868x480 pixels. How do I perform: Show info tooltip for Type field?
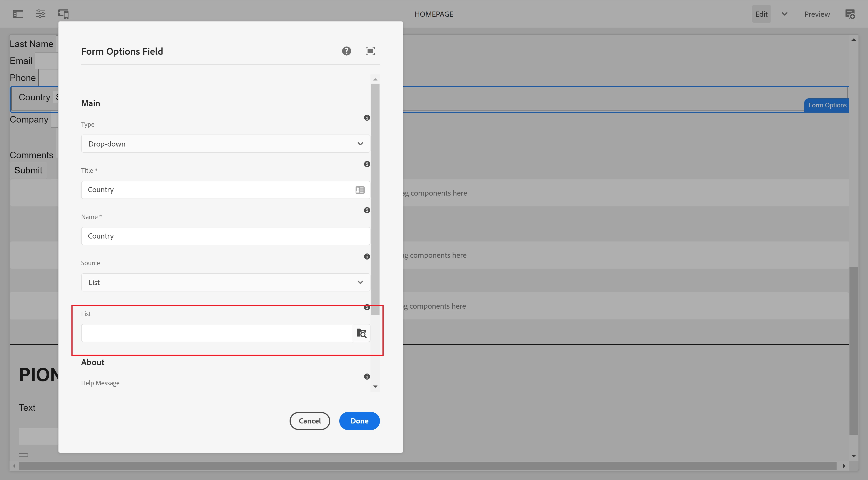point(367,118)
